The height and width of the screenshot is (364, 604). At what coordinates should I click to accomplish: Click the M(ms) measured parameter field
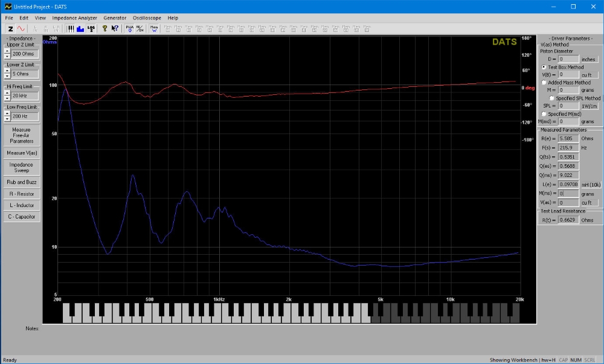[568, 194]
